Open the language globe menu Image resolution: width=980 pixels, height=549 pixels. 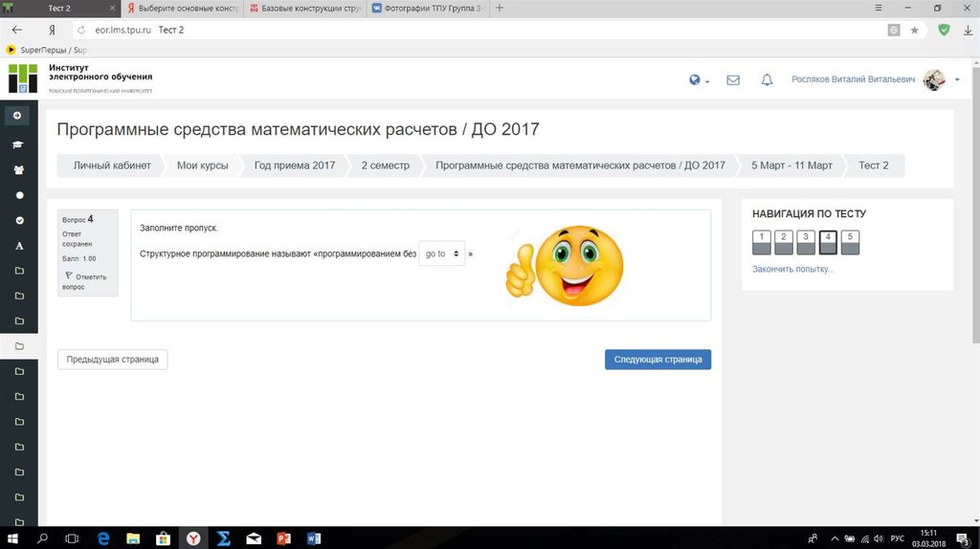point(699,80)
